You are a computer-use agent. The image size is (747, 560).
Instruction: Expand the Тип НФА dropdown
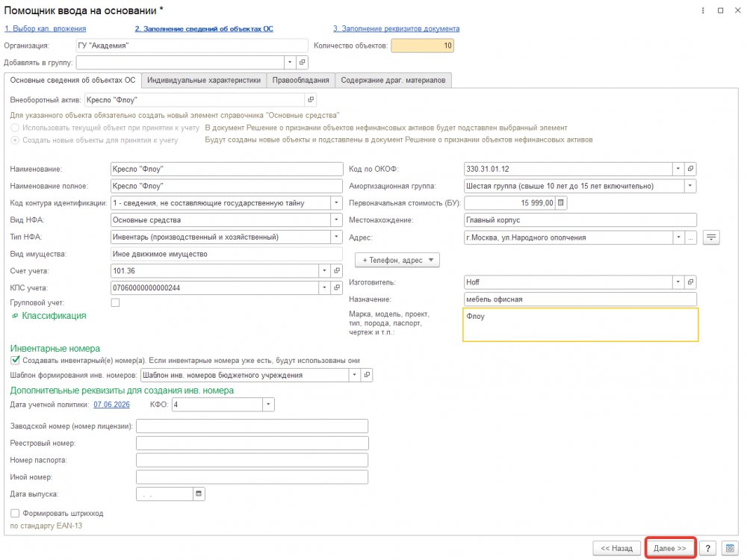coord(336,237)
